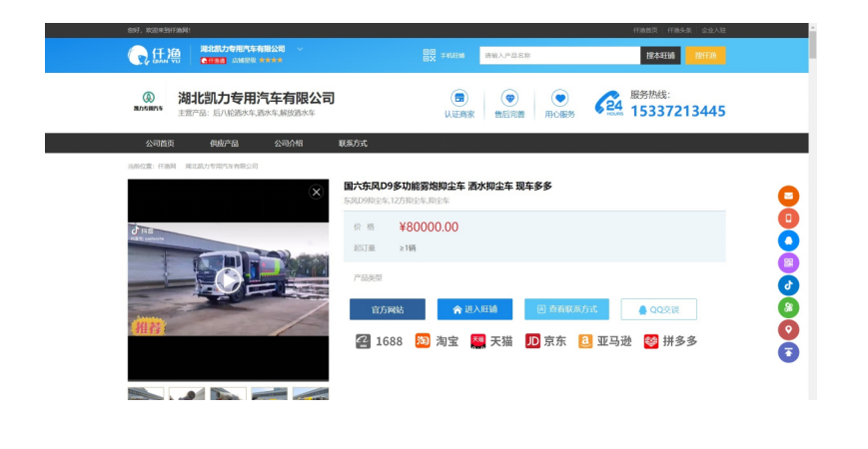This screenshot has height=449, width=868.
Task: Click the red 仟渔通 badge
Action: pyautogui.click(x=213, y=60)
